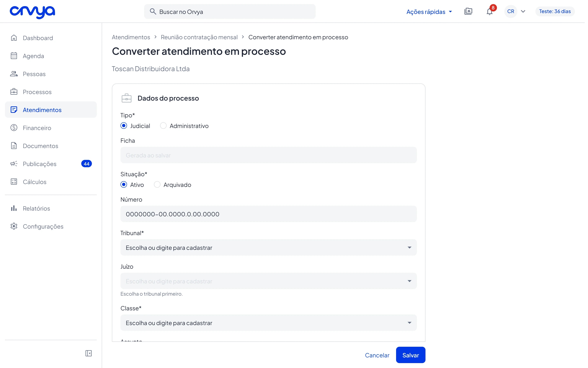Viewport: 588px width, 368px height.
Task: Select the Ativo situation radio
Action: click(x=124, y=184)
